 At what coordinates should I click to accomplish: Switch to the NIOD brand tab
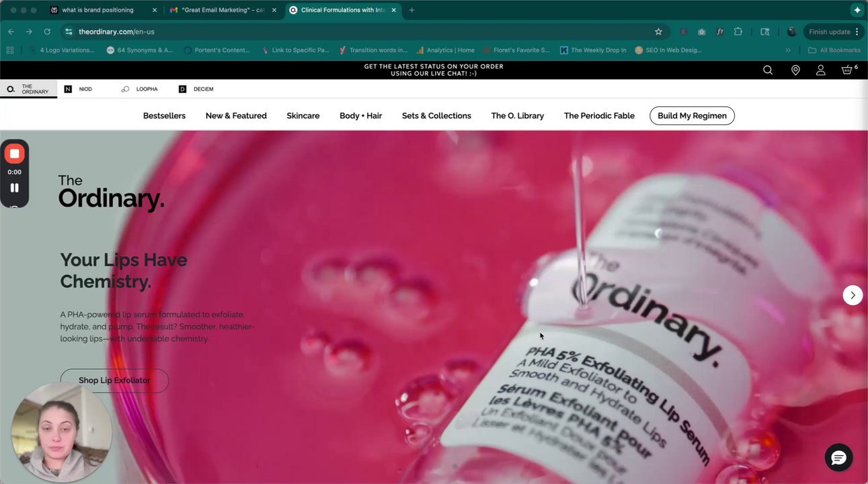coord(78,89)
